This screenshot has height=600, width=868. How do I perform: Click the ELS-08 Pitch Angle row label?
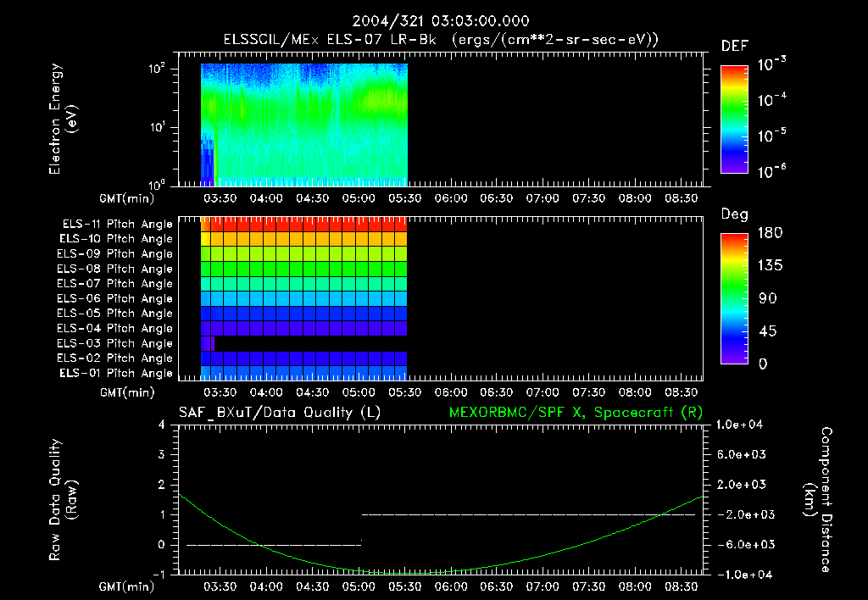[114, 269]
